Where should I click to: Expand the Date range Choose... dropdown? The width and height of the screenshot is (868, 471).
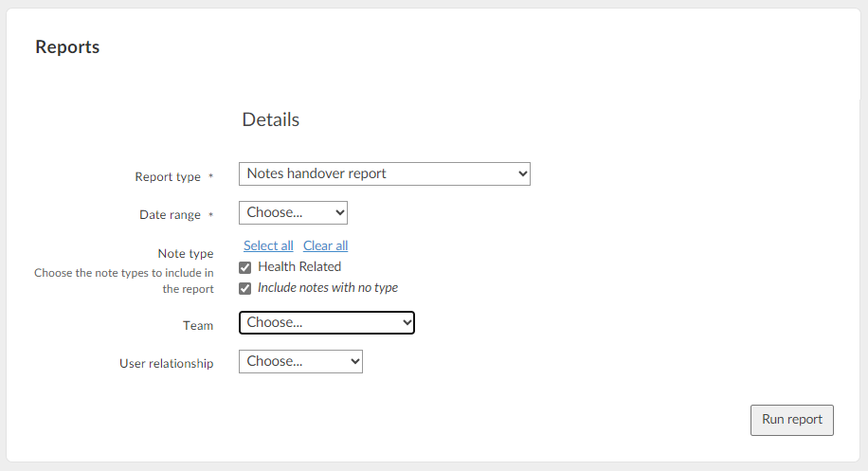(x=293, y=212)
